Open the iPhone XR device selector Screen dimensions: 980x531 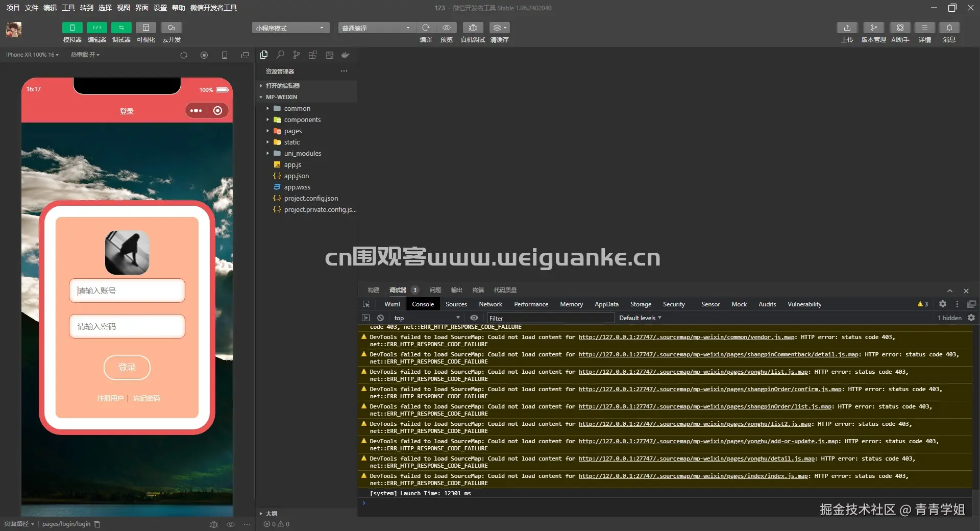(x=32, y=55)
